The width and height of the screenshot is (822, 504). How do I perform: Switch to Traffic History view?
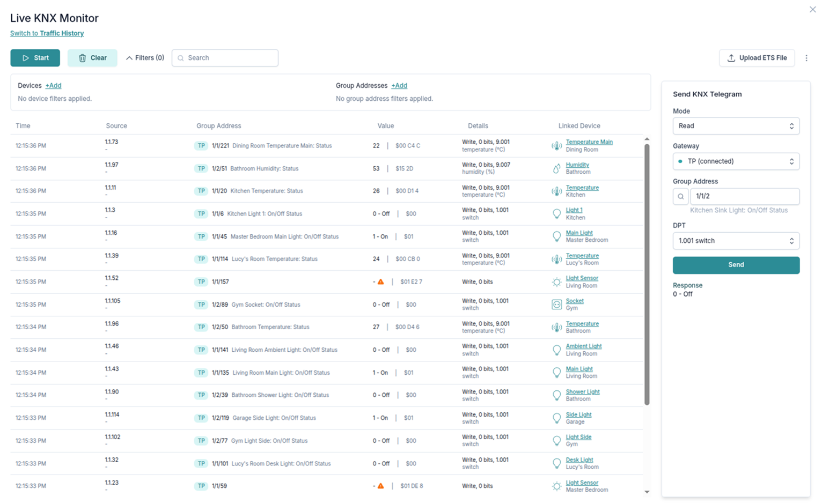point(47,33)
